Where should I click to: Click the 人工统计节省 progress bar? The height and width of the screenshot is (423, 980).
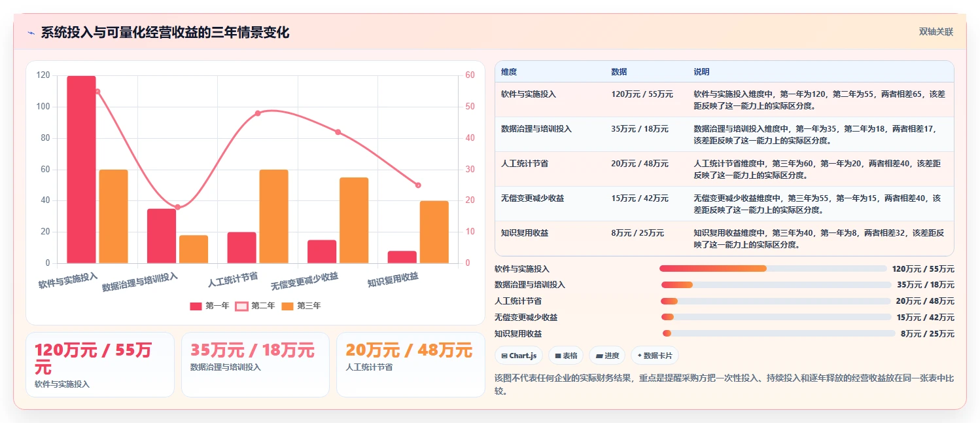pyautogui.click(x=776, y=301)
